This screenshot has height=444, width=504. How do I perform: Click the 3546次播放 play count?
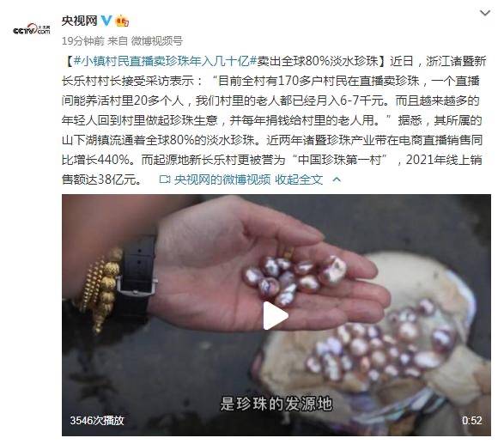[x=97, y=421]
